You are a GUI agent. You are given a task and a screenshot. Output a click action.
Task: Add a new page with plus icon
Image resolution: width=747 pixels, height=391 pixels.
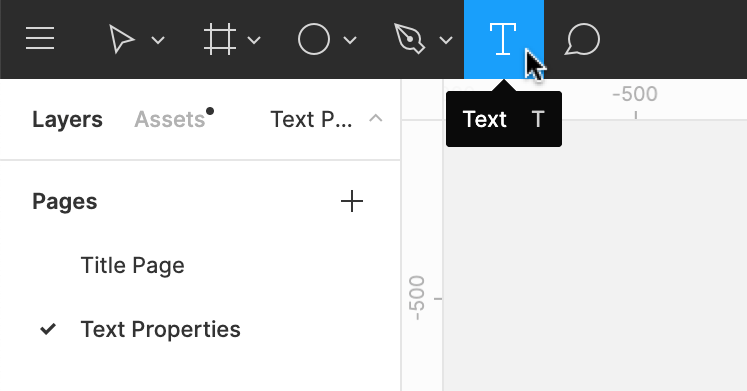[352, 201]
